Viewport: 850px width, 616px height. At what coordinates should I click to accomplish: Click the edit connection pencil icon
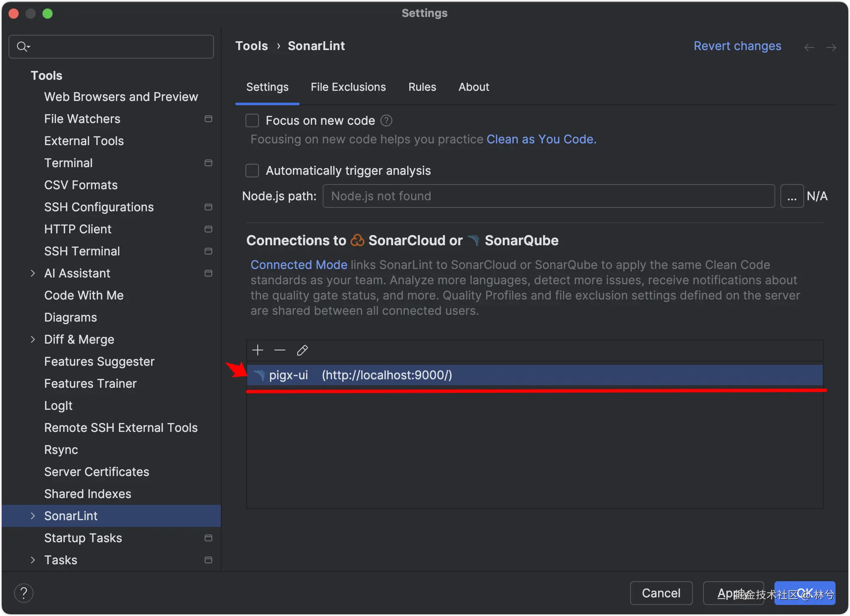tap(302, 350)
